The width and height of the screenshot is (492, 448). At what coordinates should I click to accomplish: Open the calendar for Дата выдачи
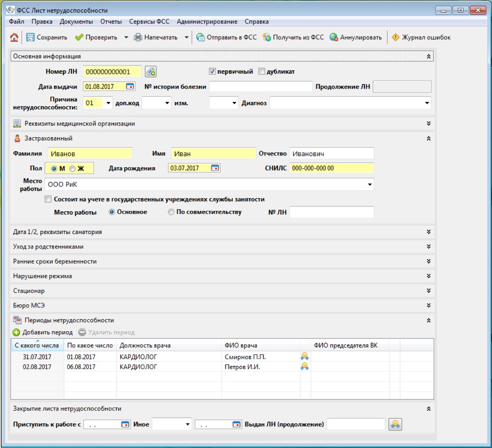130,87
